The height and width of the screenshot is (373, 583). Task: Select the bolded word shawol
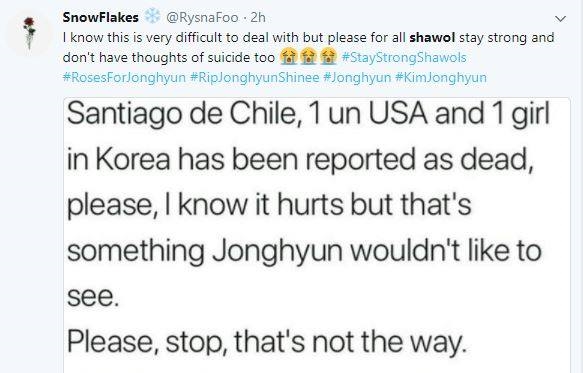pyautogui.click(x=432, y=38)
